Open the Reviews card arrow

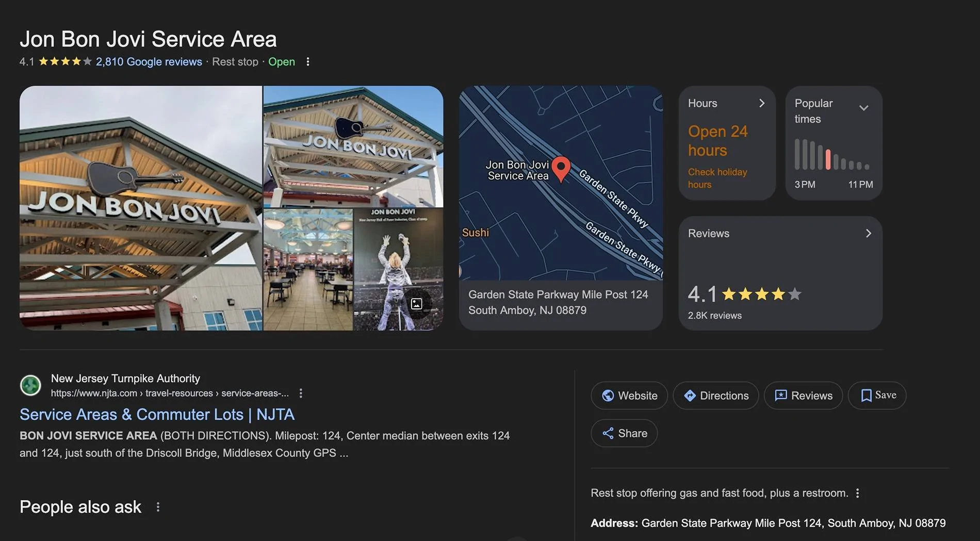(x=869, y=233)
